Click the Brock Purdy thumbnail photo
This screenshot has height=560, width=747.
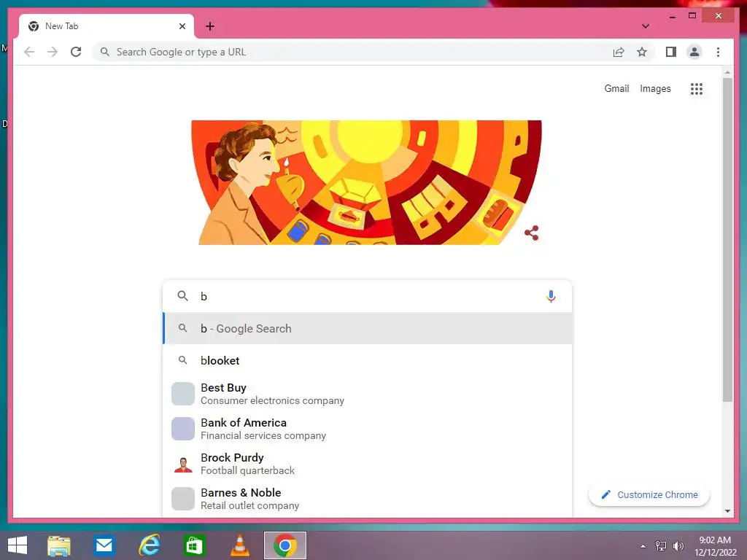[183, 464]
